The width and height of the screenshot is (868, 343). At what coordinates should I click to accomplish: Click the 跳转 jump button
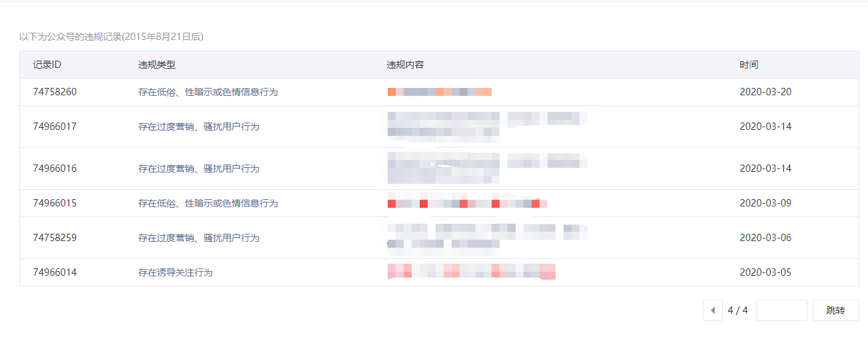pyautogui.click(x=835, y=310)
